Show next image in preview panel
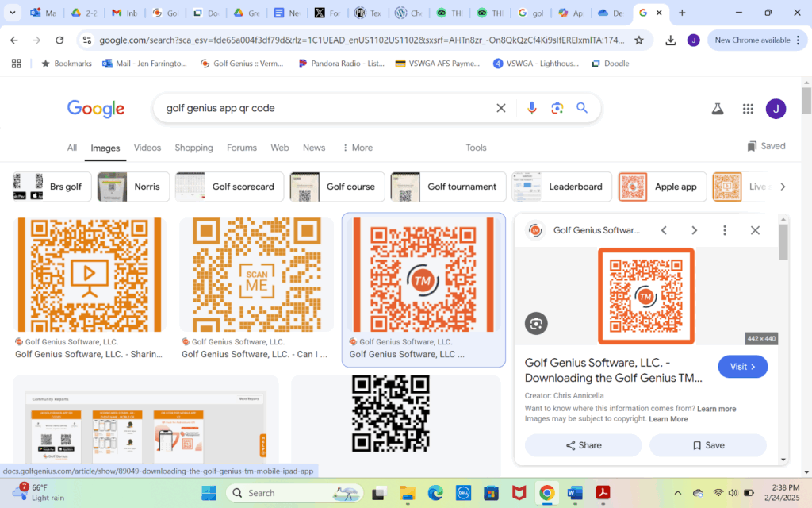This screenshot has height=508, width=812. (694, 230)
